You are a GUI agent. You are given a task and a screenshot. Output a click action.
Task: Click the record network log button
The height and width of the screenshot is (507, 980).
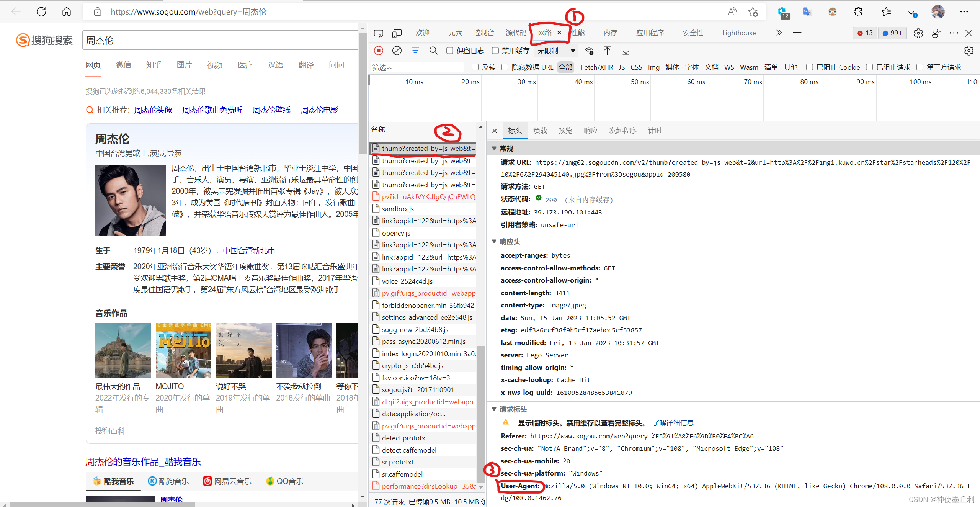[379, 51]
